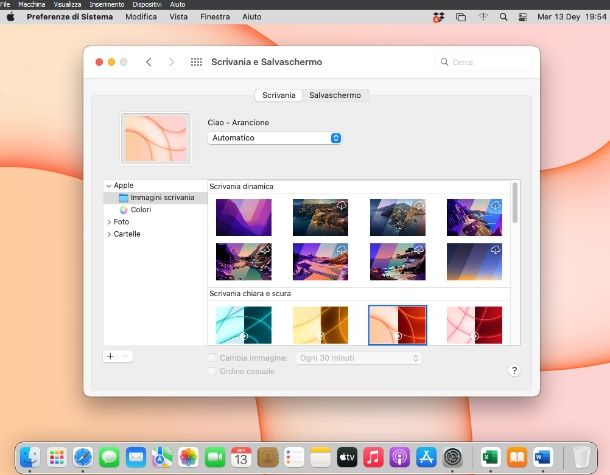Go back with the left chevron
Screen dimensions: 610x475
[x=149, y=62]
